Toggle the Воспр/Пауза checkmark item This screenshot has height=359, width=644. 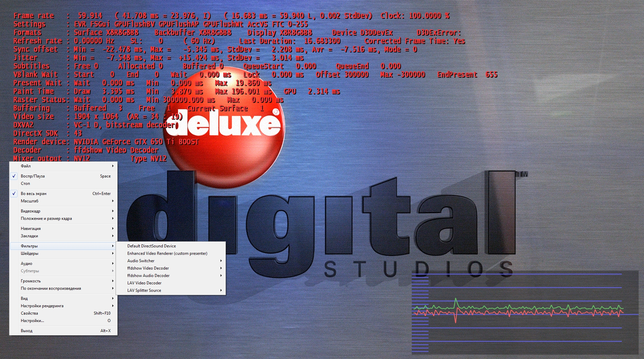pyautogui.click(x=33, y=176)
